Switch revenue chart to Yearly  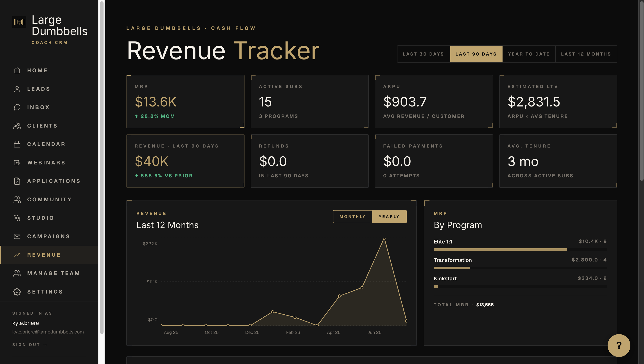tap(389, 217)
